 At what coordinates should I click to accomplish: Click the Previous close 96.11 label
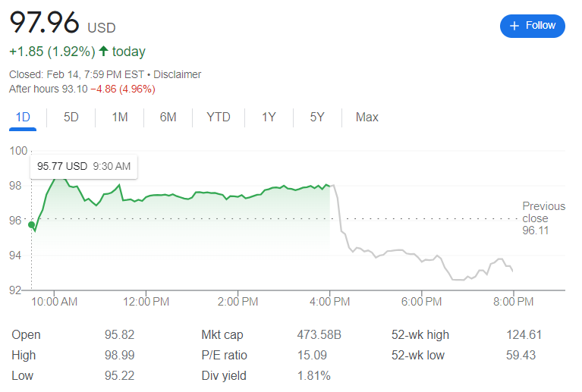543,218
